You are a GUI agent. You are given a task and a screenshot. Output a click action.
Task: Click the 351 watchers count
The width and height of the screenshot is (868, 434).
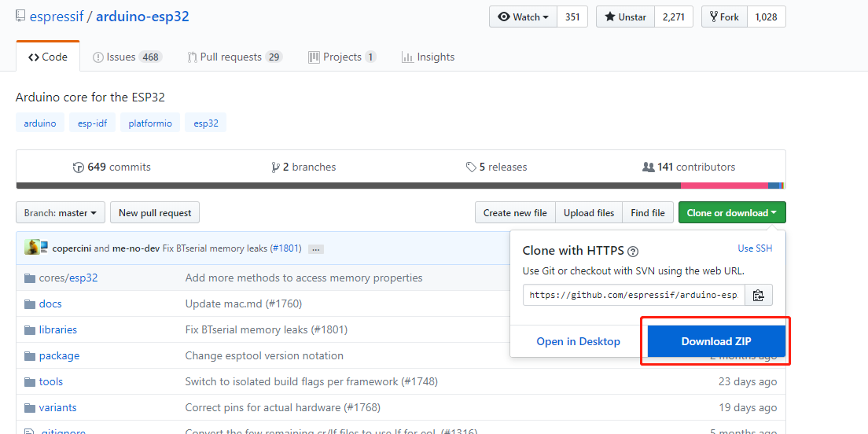click(x=572, y=17)
